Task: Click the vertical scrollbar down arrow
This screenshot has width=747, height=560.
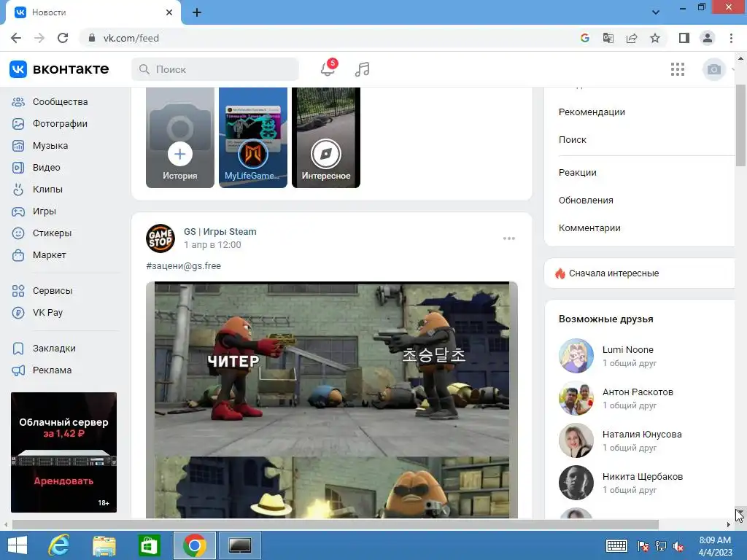Action: [740, 514]
